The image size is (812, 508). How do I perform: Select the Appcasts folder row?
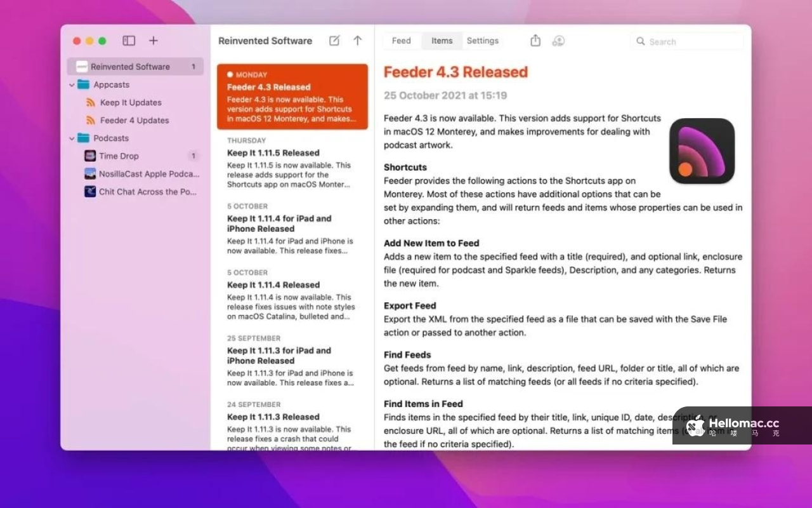pos(135,84)
